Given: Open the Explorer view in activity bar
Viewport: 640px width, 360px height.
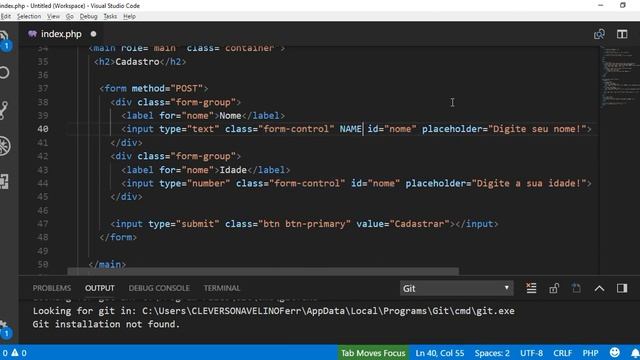Looking at the screenshot, I should point(4,39).
